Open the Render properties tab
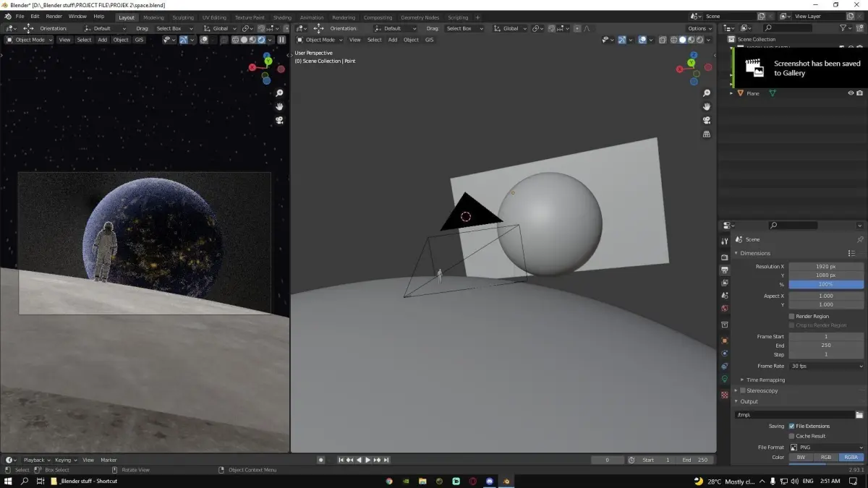The height and width of the screenshot is (488, 868). pyautogui.click(x=725, y=257)
